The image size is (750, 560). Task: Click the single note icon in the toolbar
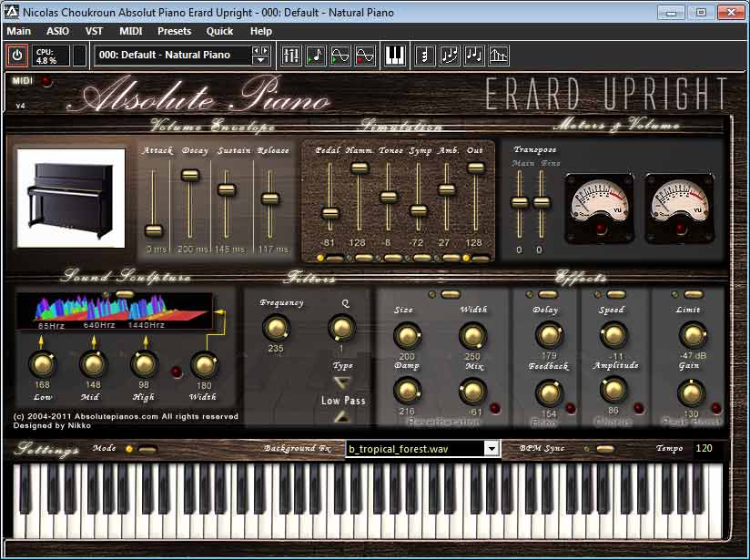[426, 56]
